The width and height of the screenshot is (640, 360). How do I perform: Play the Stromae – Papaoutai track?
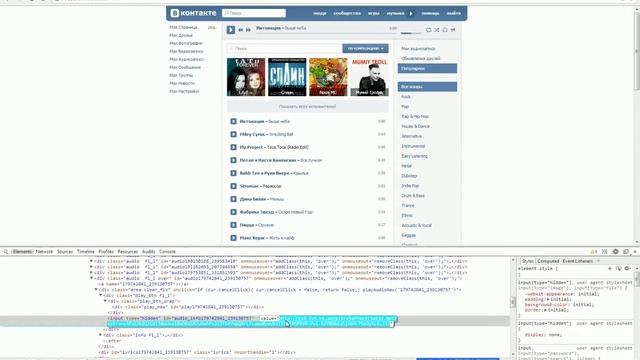[233, 186]
